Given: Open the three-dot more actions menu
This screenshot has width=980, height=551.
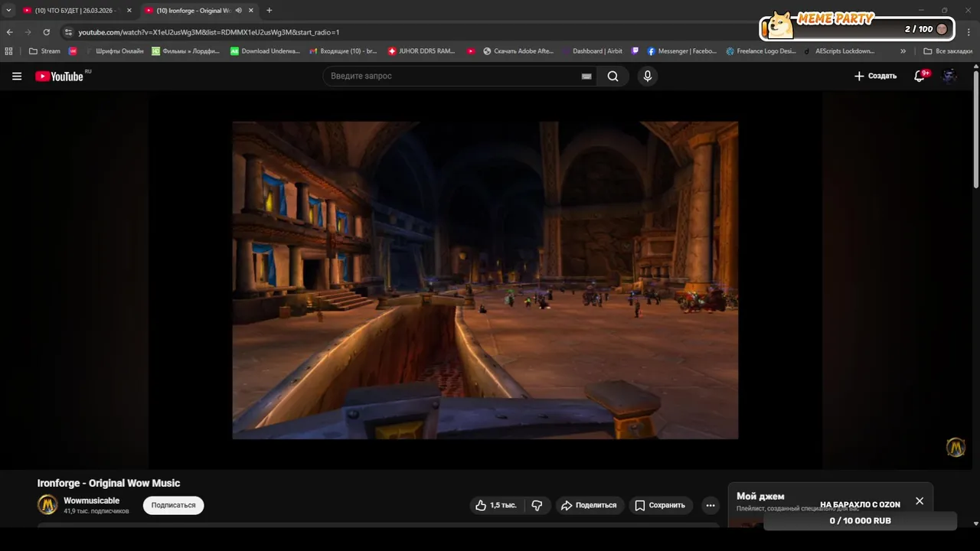Looking at the screenshot, I should coord(710,505).
